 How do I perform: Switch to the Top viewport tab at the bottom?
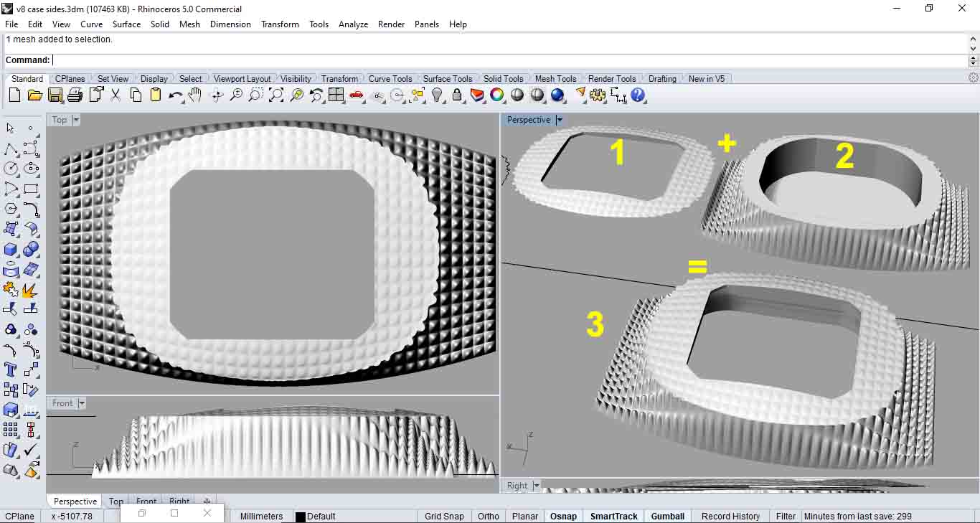[x=116, y=501]
